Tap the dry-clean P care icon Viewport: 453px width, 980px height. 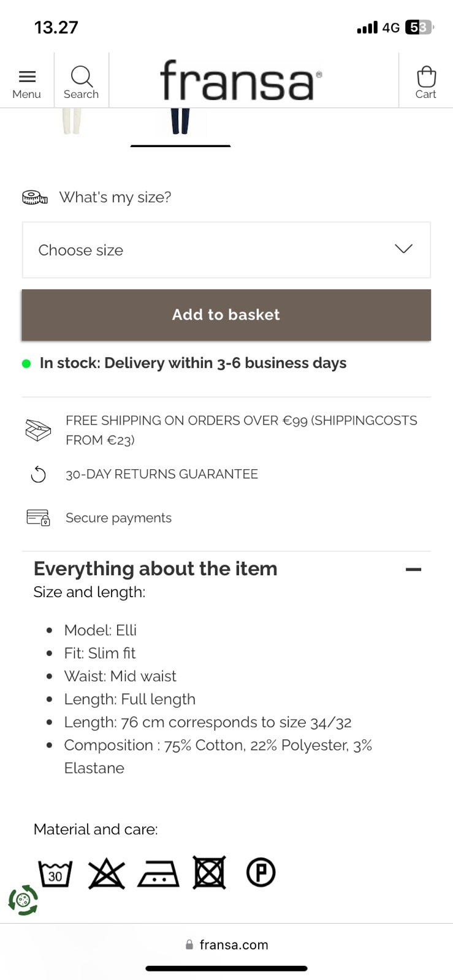[261, 873]
